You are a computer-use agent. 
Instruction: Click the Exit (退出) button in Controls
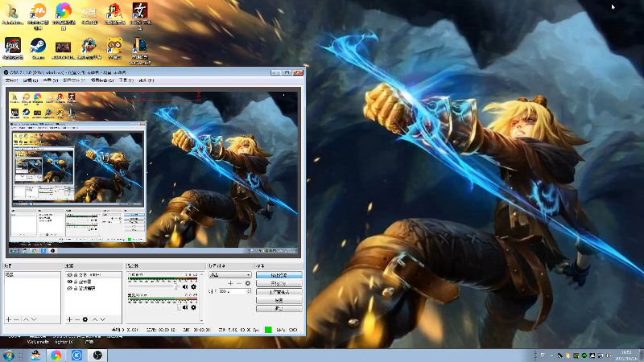pyautogui.click(x=279, y=308)
